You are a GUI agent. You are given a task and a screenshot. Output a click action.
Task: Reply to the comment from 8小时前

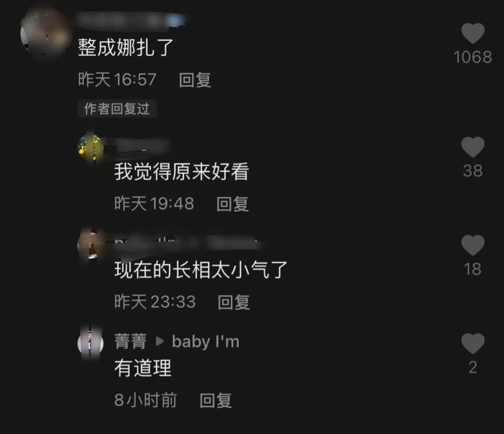pyautogui.click(x=215, y=400)
